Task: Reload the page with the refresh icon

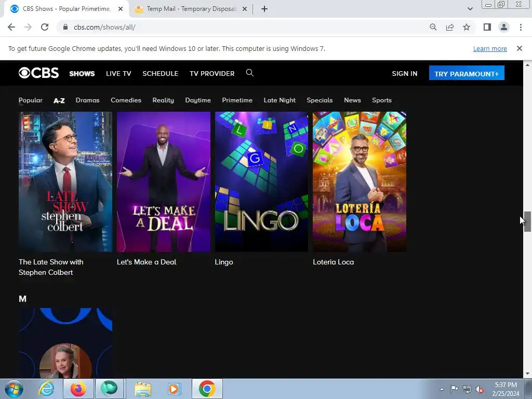Action: [45, 27]
